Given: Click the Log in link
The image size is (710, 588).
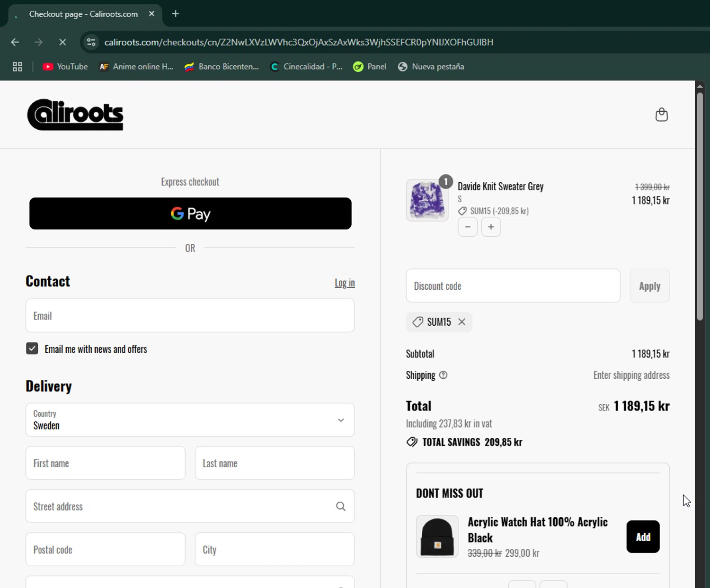Looking at the screenshot, I should [x=345, y=283].
